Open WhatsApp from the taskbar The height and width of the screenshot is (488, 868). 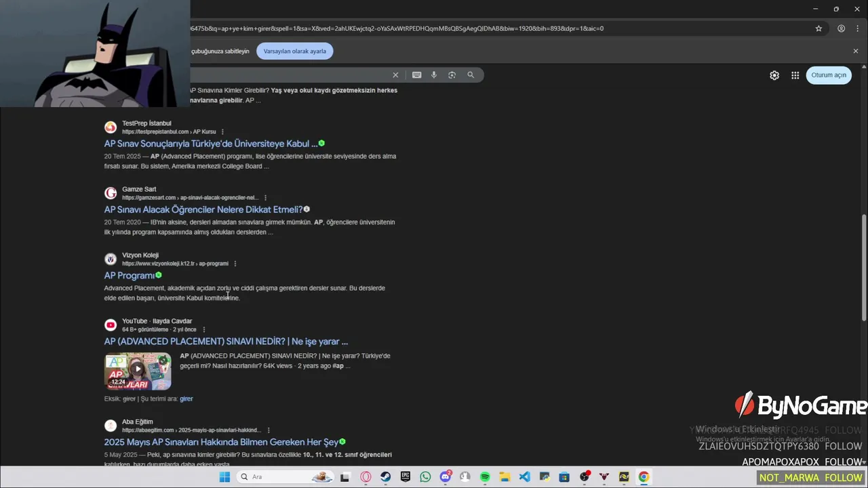[425, 477]
